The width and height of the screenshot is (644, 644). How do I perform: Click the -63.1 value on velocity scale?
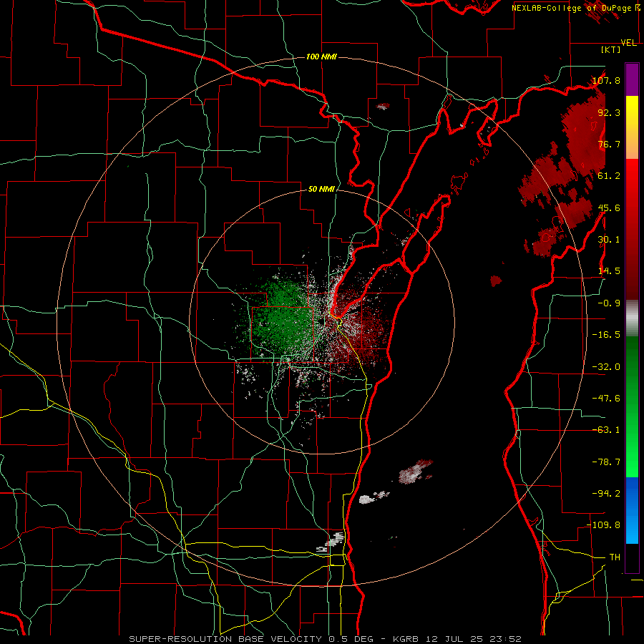point(606,430)
